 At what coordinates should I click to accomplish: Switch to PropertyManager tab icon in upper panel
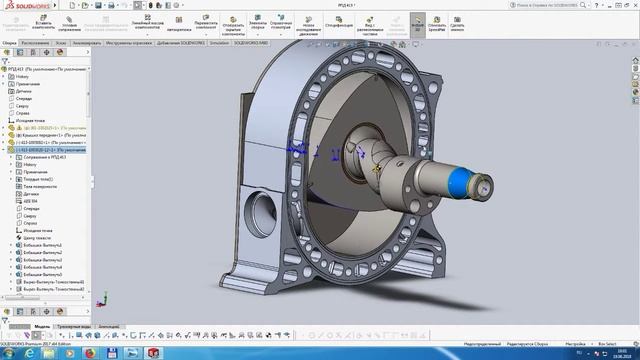tap(20, 52)
